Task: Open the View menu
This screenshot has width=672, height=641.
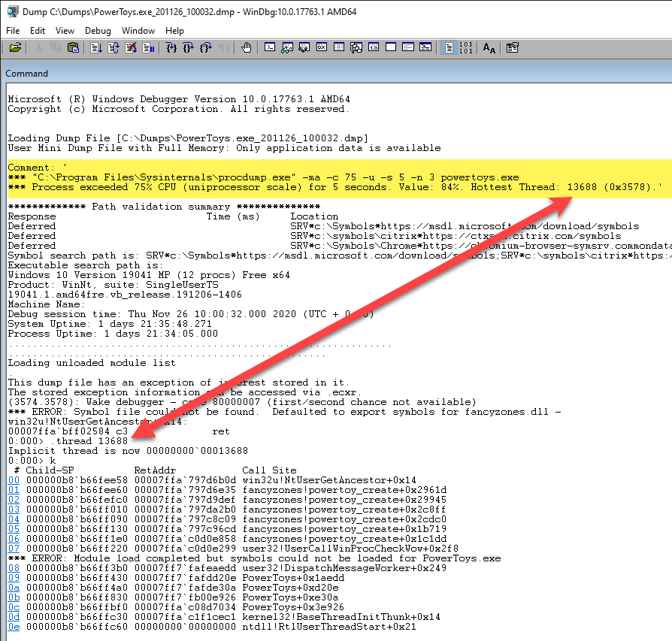Action: 65,31
